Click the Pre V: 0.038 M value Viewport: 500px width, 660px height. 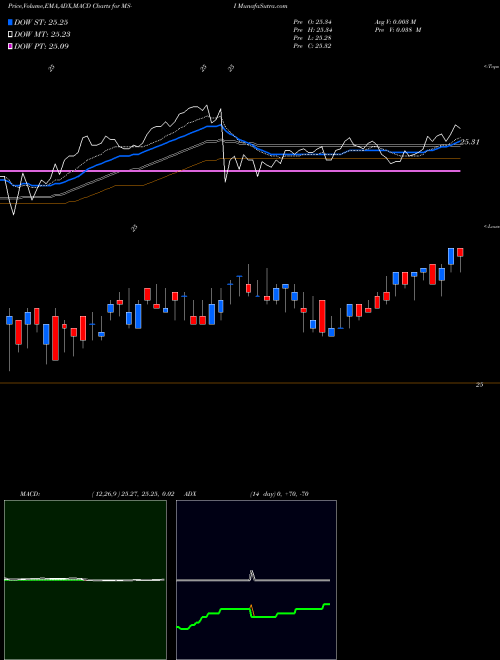coord(397,30)
